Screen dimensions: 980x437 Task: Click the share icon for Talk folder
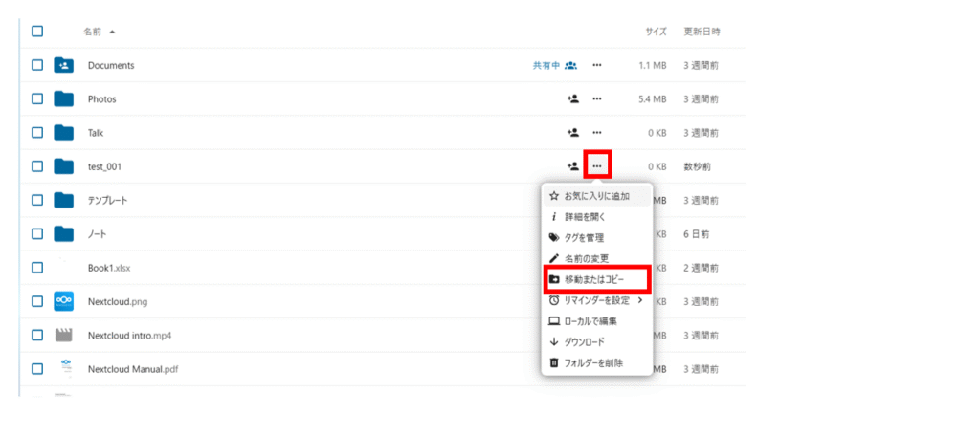572,133
